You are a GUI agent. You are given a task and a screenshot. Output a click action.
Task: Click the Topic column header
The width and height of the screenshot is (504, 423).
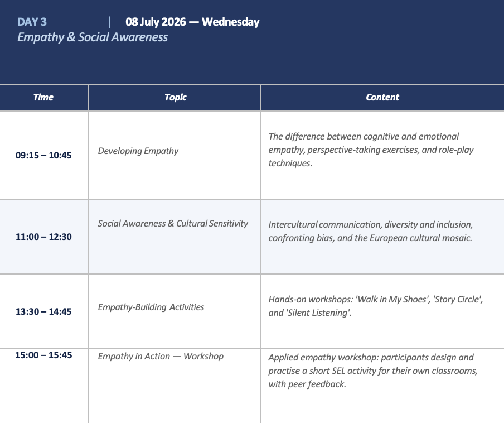pos(175,97)
